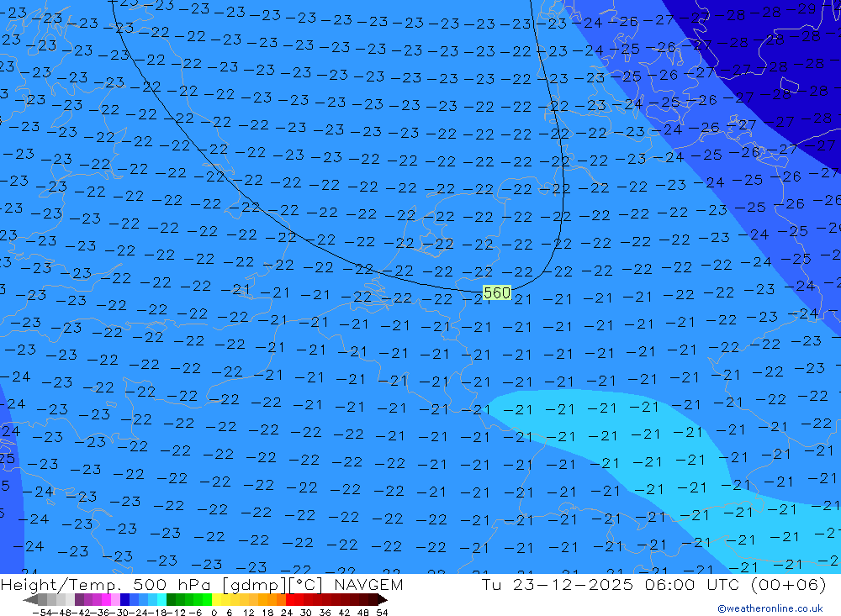Pick the bright red legend swatch at 24
The width and height of the screenshot is (841, 616).
289,600
